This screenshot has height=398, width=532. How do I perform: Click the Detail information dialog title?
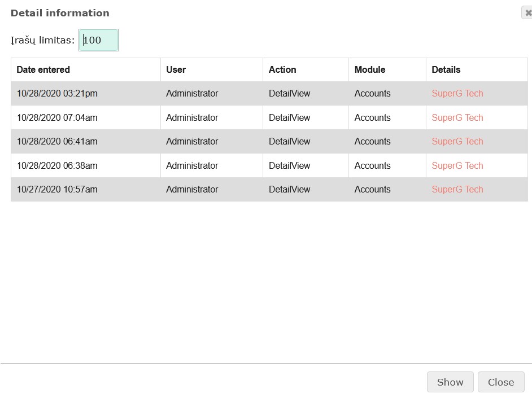pos(60,13)
